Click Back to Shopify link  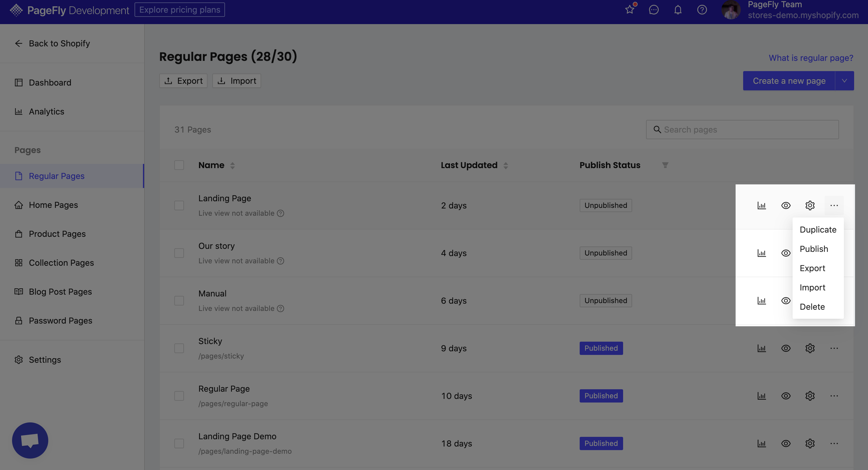click(52, 44)
